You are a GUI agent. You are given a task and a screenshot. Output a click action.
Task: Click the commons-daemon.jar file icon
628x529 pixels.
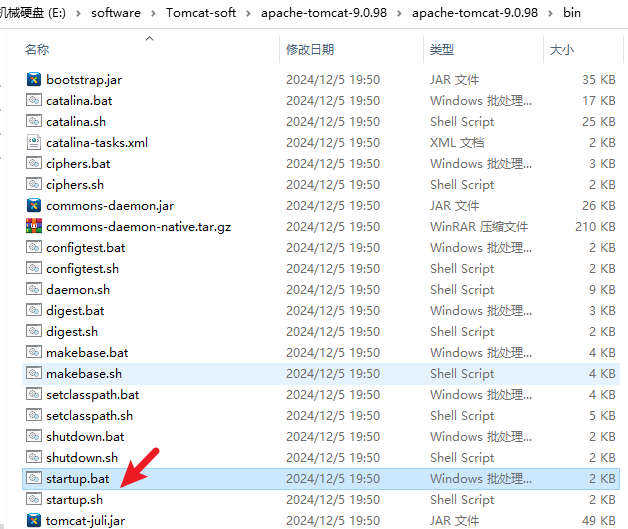click(34, 205)
